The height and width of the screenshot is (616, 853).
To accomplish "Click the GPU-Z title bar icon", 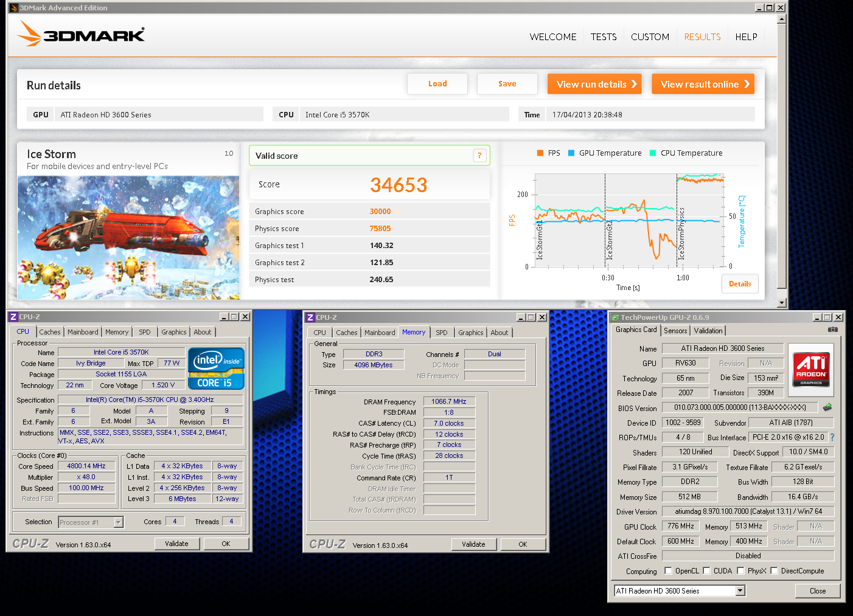I will coord(615,317).
